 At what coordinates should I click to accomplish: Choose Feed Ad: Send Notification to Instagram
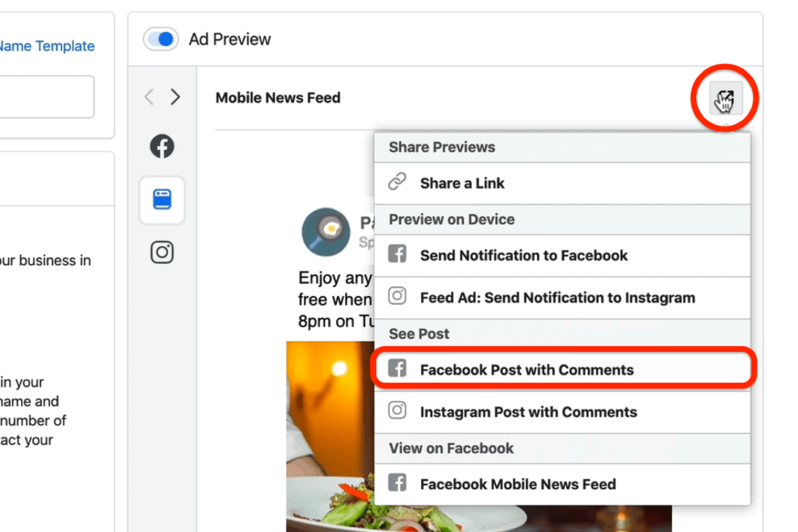562,298
